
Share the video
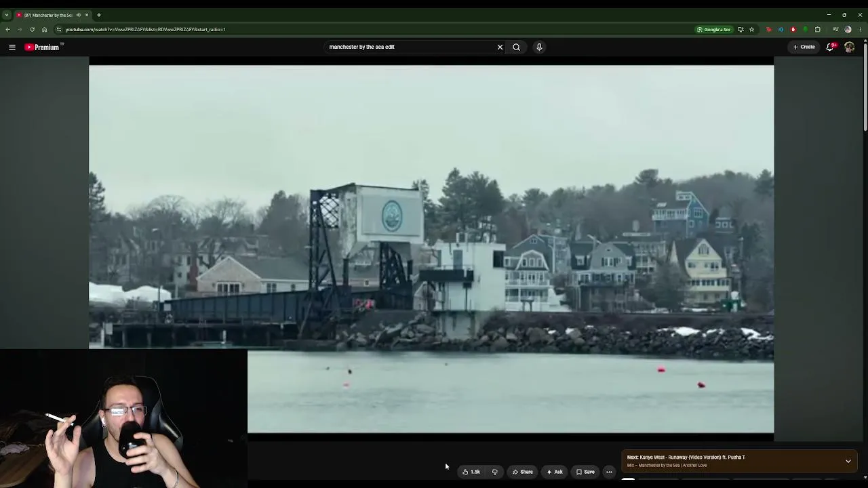pyautogui.click(x=523, y=472)
